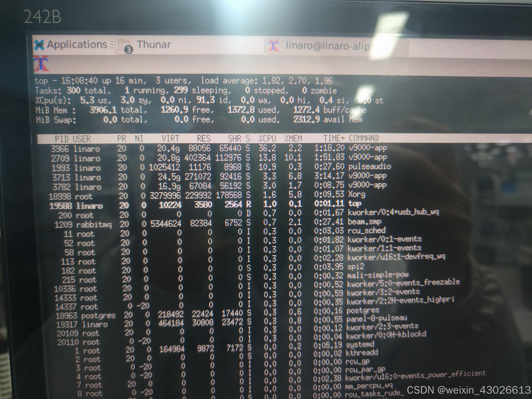Click the Xfce Applications menu mouse icon
Viewport: 532px width, 399px height.
(39, 45)
